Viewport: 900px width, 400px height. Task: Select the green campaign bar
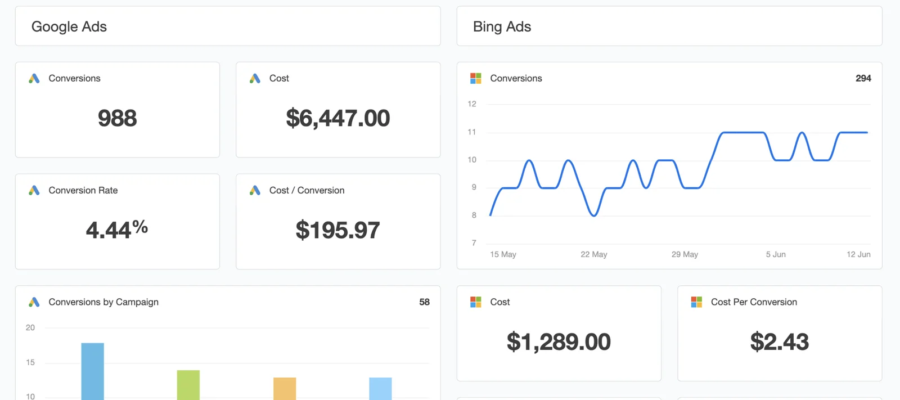pos(188,384)
